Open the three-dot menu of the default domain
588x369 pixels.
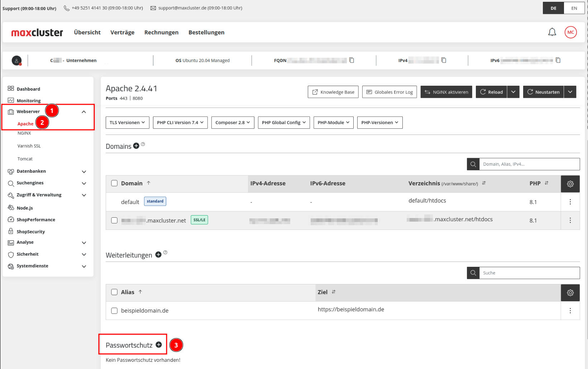[x=570, y=202]
